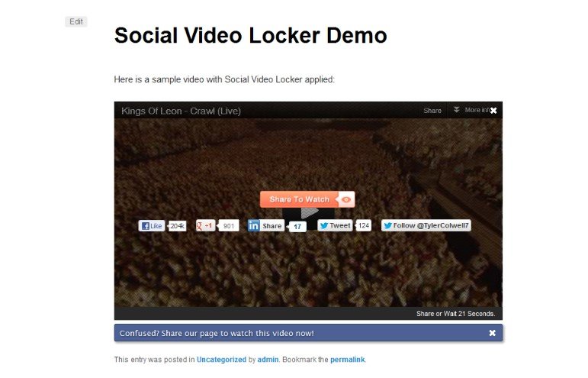Click the Twitter Tweet button

click(335, 225)
